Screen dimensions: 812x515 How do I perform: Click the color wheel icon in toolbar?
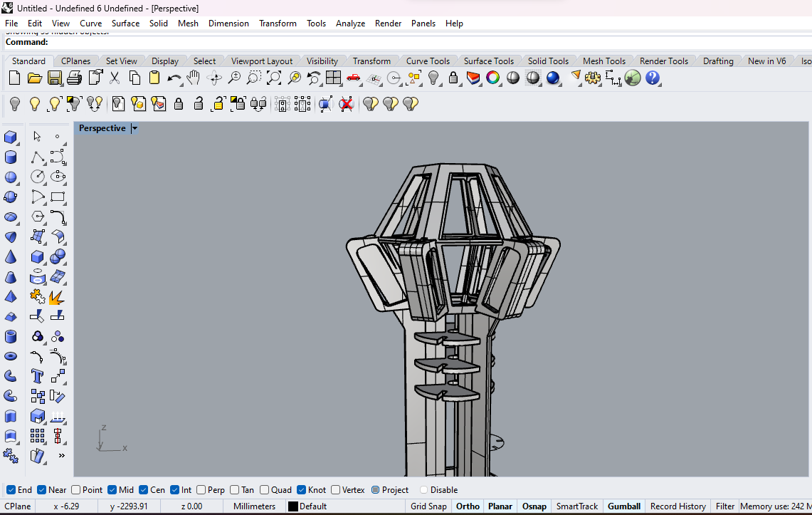click(493, 78)
